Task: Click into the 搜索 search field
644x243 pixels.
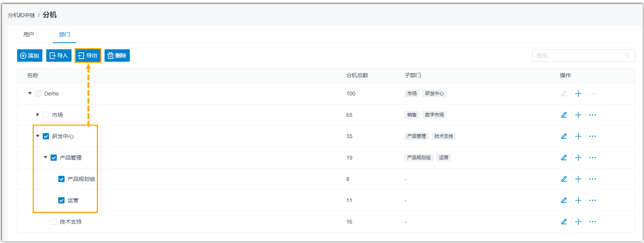Action: click(x=583, y=56)
